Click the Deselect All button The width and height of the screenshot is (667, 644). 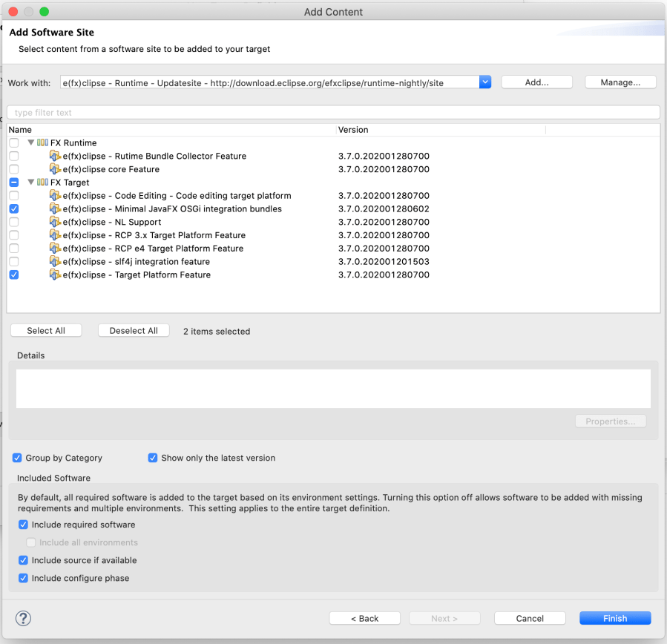pos(134,331)
